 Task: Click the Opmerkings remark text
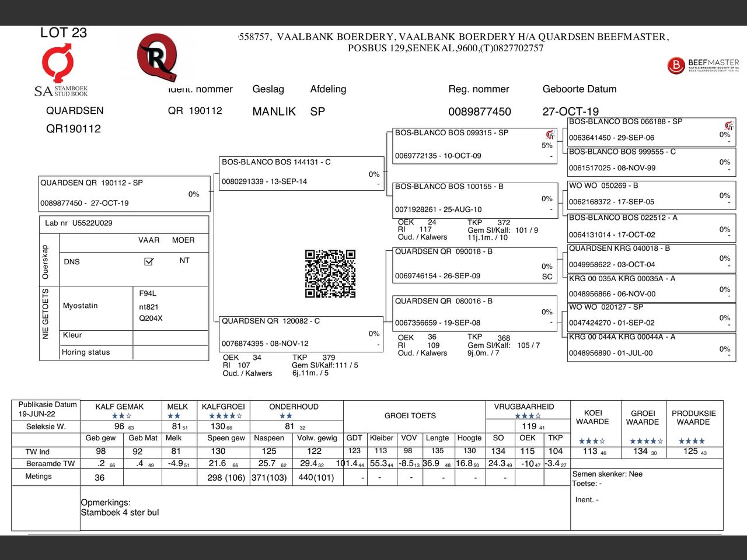(120, 508)
